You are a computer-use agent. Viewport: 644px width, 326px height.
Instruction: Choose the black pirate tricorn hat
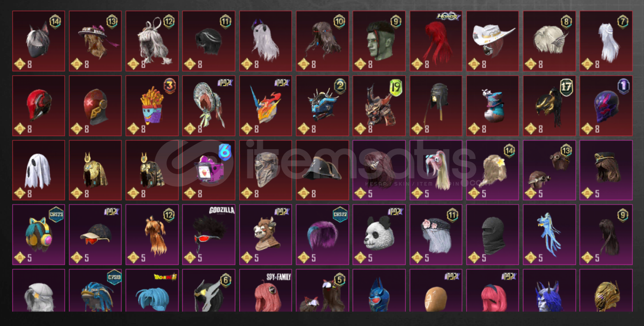click(x=322, y=170)
